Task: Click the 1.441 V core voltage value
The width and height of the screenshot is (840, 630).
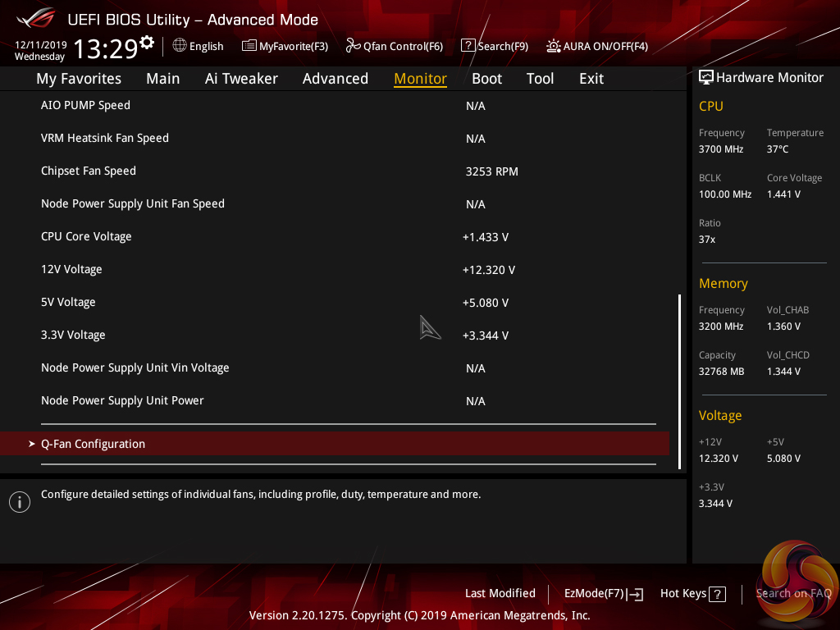Action: [783, 194]
